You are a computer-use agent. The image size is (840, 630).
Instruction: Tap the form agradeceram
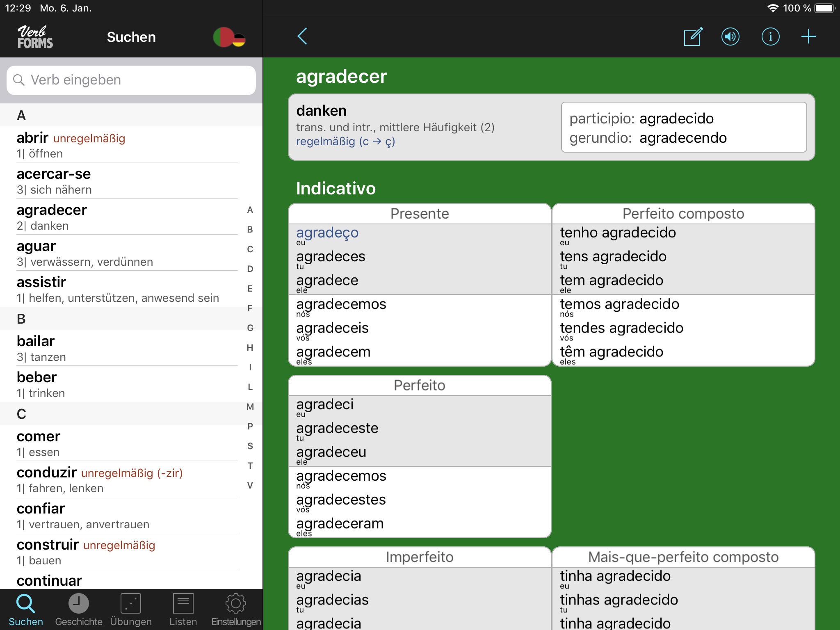point(340,524)
